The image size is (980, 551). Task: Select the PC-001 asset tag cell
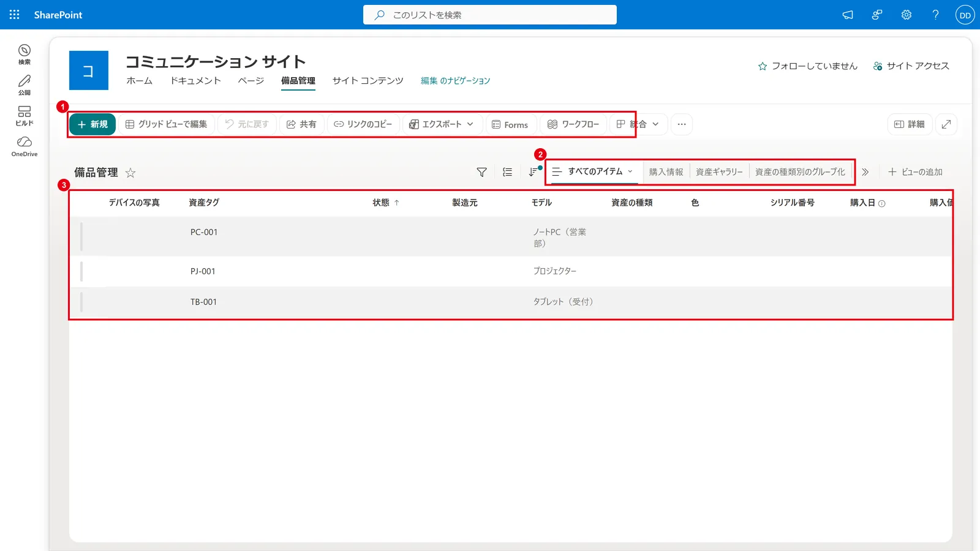204,233
